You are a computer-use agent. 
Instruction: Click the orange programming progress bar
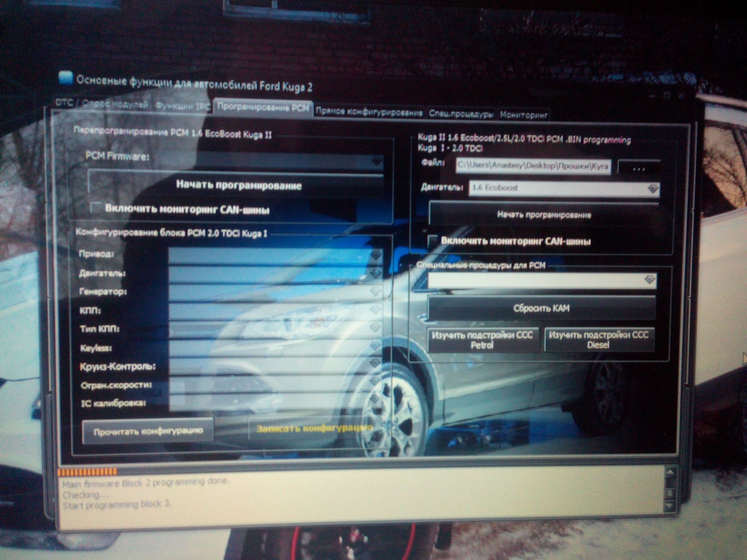pos(87,472)
